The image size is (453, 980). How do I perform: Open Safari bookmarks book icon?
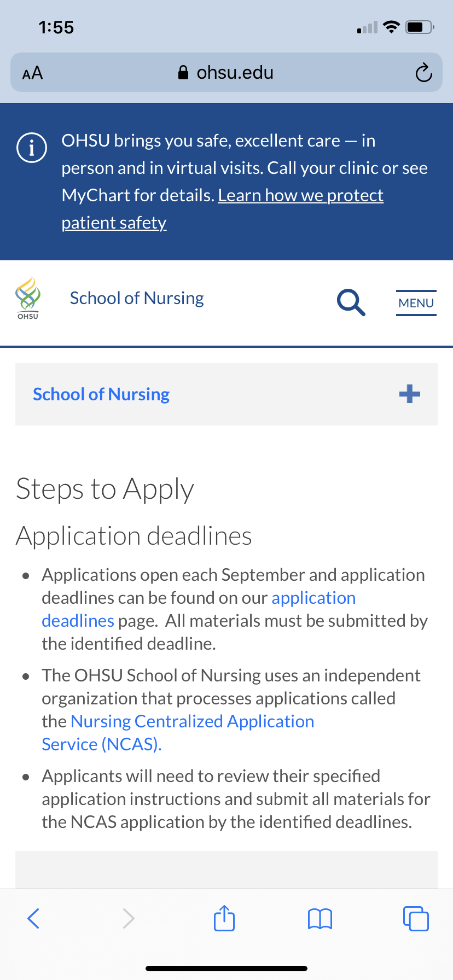coord(320,919)
